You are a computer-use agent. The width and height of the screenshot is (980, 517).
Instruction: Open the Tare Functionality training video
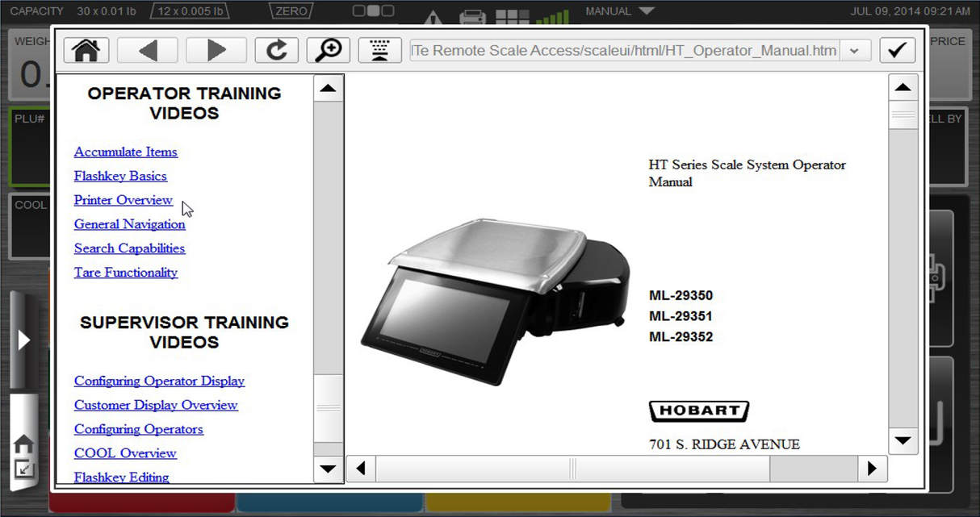[125, 273]
